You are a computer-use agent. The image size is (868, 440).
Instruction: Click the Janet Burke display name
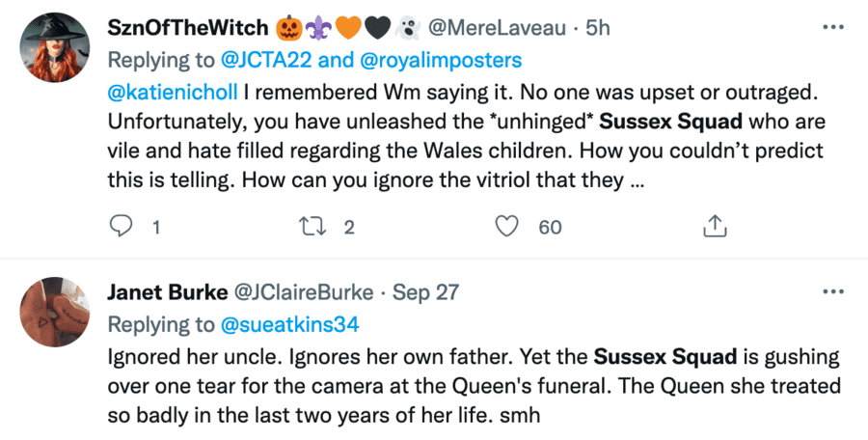[x=165, y=291]
